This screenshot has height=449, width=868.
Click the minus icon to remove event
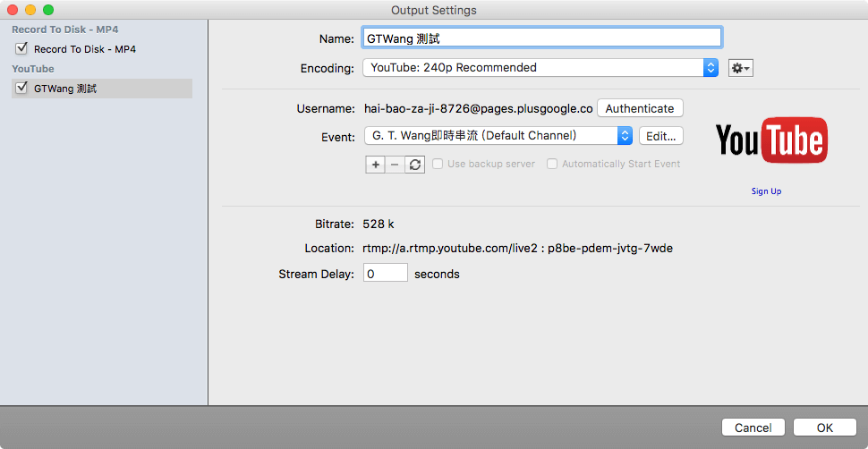[395, 165]
